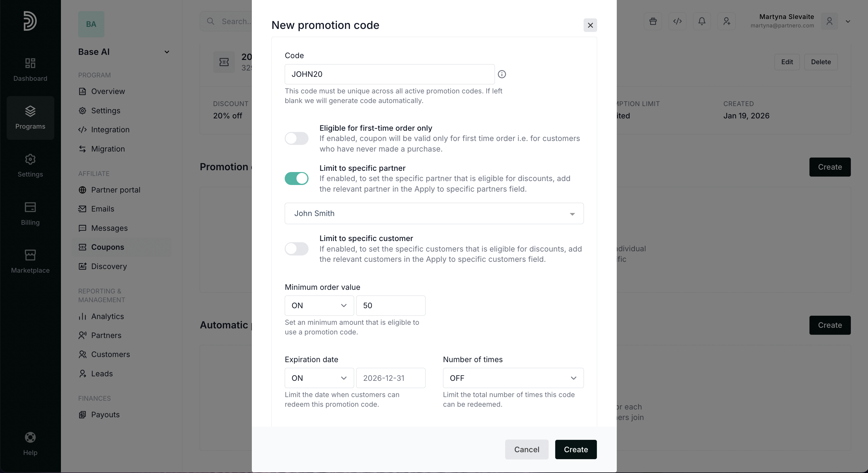Screen dimensions: 868x473
Task: Enable Eligible for first-time order only toggle
Action: (x=296, y=138)
